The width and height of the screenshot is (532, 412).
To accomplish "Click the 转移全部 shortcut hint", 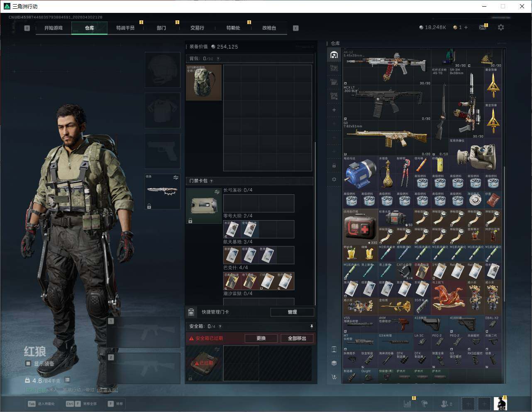I will click(x=81, y=404).
